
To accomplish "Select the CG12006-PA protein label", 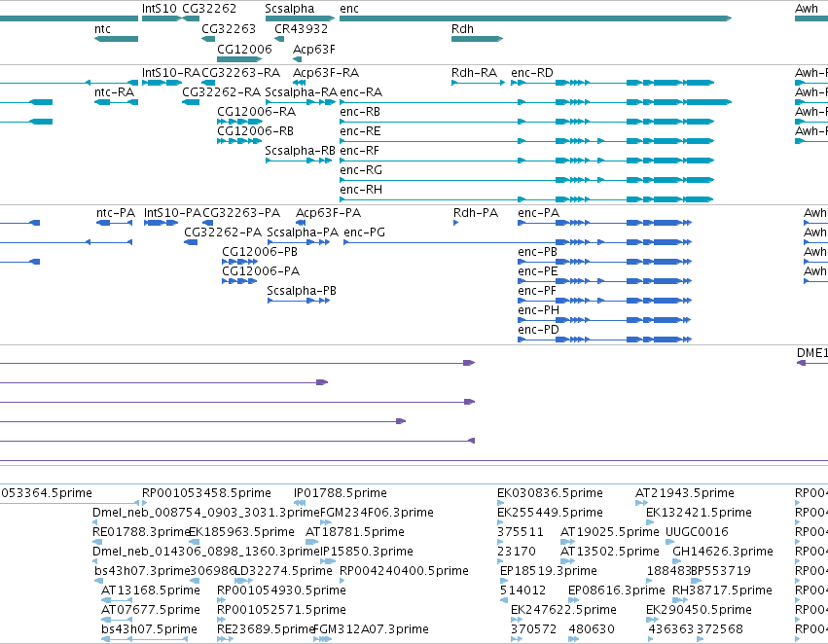I will tap(261, 271).
